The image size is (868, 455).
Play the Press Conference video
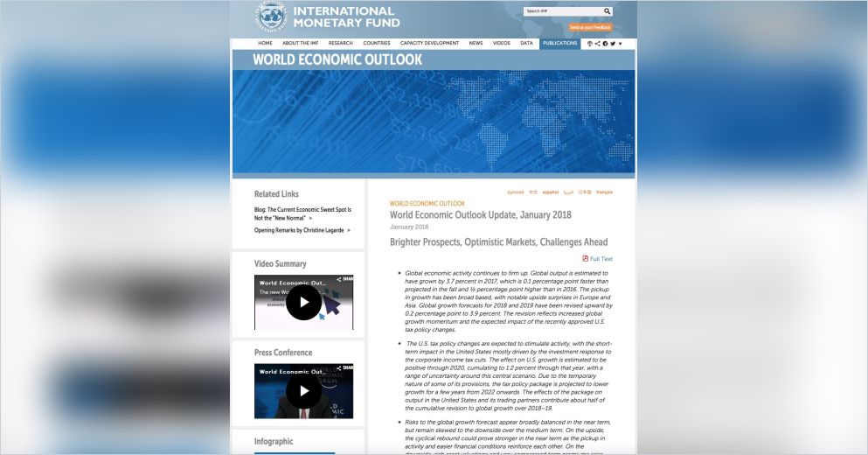coord(303,391)
